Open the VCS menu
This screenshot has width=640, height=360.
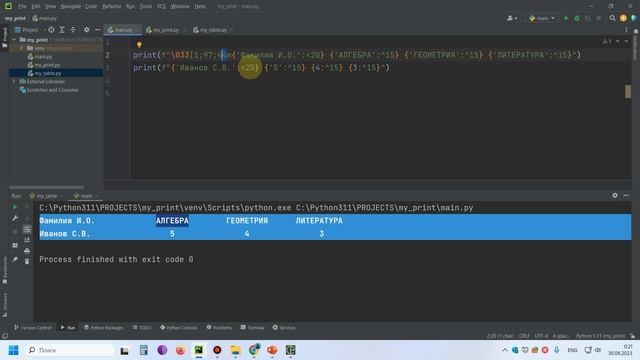pyautogui.click(x=161, y=6)
